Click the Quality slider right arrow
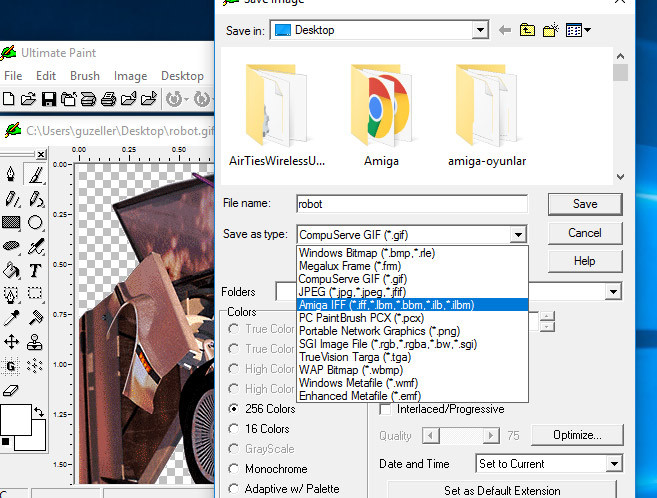 click(x=490, y=436)
